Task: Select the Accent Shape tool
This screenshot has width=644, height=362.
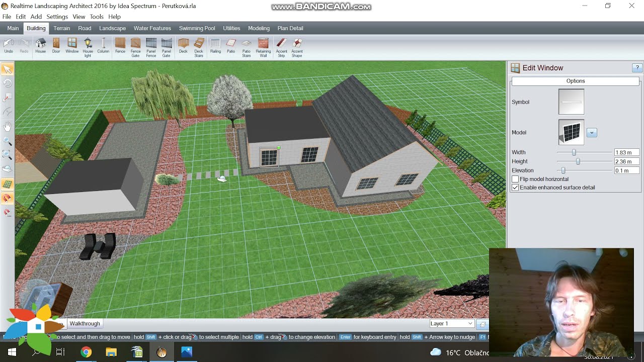Action: point(297,48)
